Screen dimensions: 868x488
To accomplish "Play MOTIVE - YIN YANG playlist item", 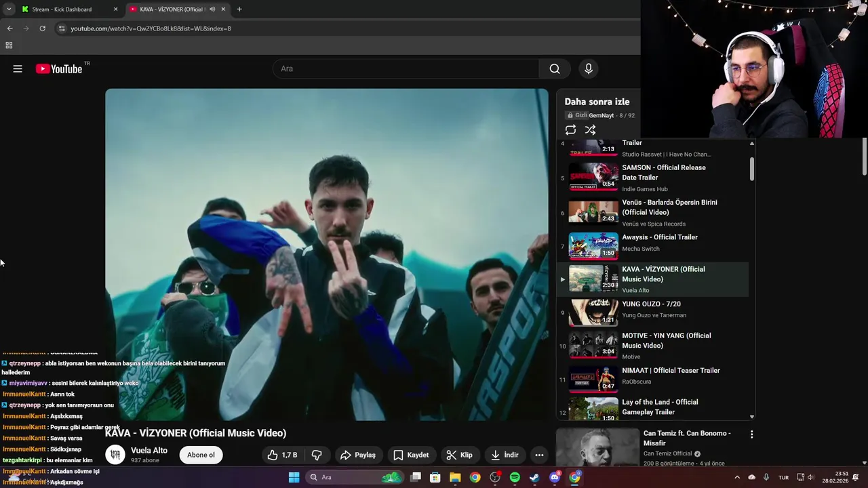I will click(x=652, y=346).
